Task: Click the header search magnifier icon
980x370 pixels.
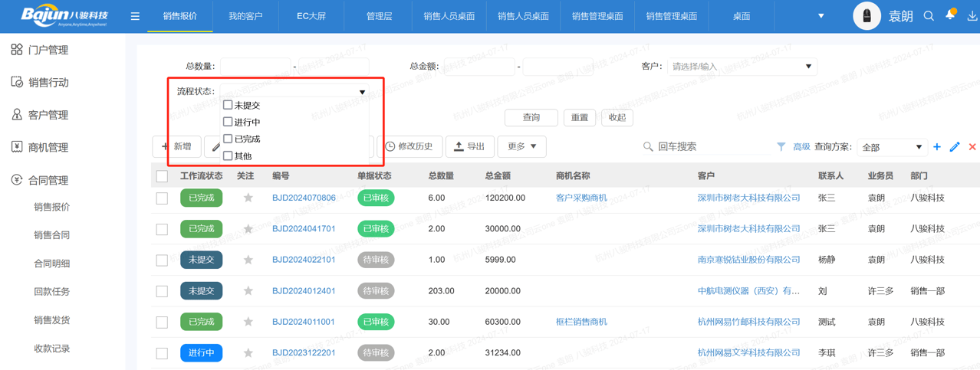Action: pos(929,16)
